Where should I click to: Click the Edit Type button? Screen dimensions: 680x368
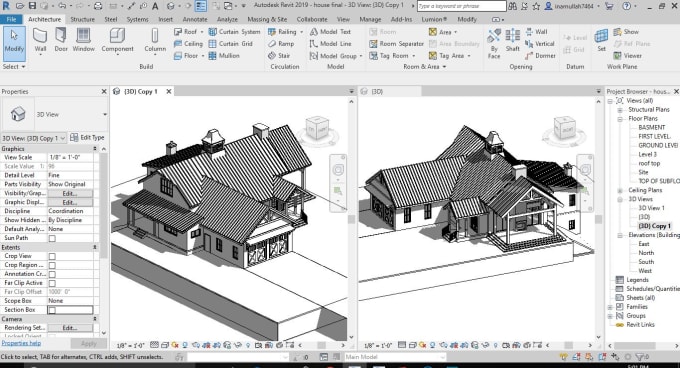[x=87, y=137]
